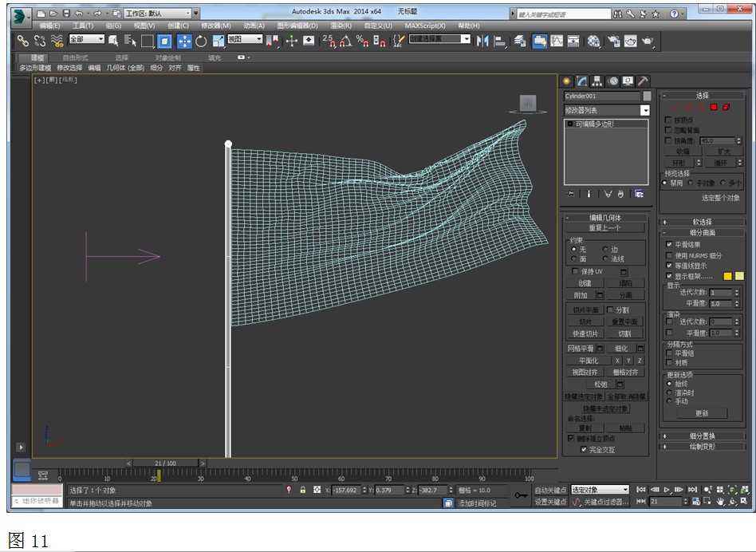Switch to the 对象绘制 ribbon tab

[167, 58]
